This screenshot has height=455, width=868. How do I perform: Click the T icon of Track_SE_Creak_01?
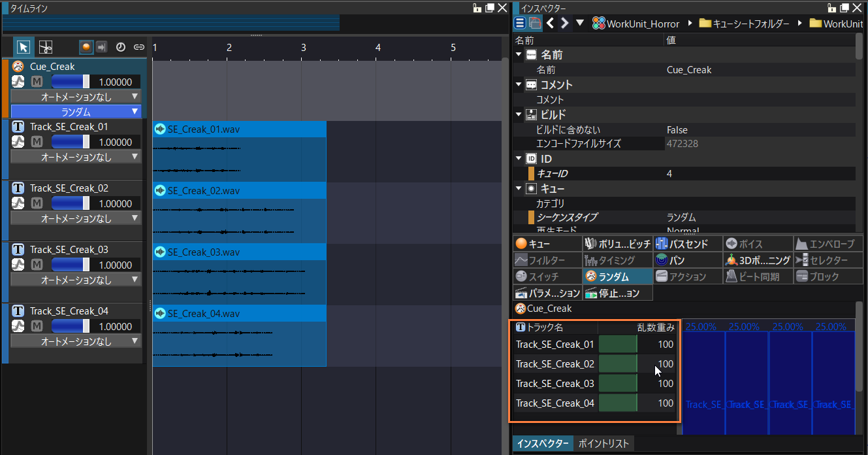point(18,127)
